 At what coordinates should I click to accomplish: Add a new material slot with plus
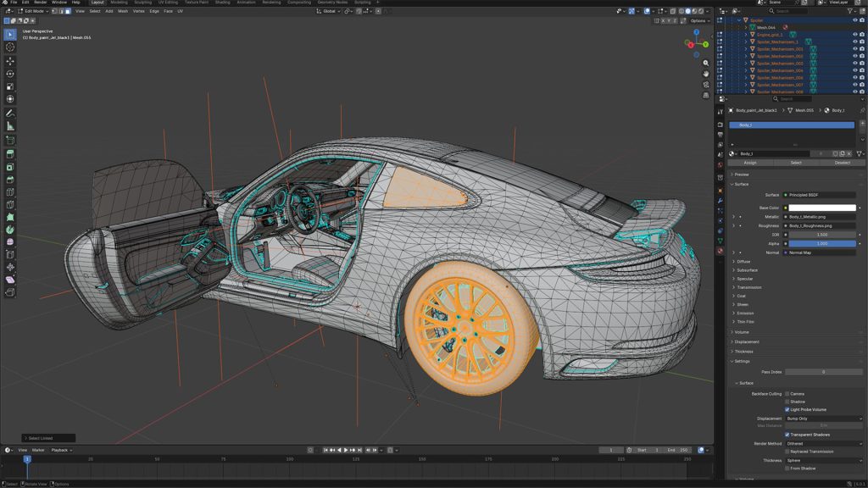point(862,124)
